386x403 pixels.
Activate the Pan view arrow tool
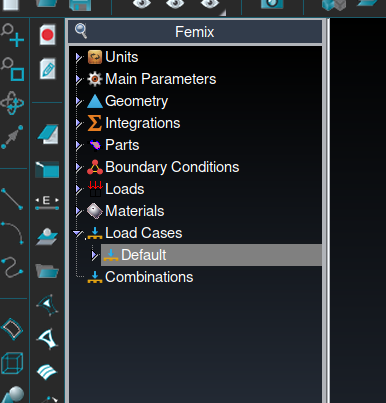click(x=12, y=137)
